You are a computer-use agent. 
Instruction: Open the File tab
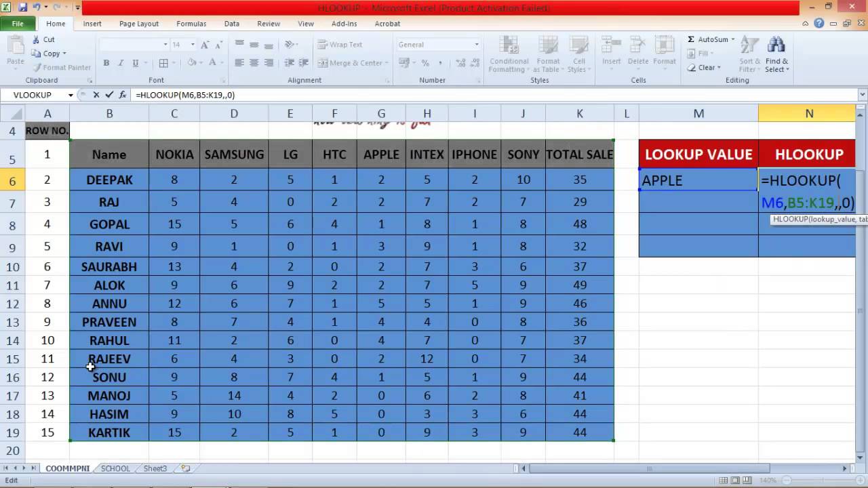pos(18,24)
